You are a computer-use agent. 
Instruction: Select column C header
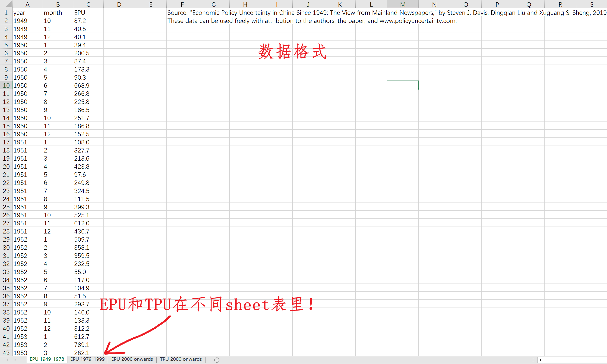click(88, 4)
